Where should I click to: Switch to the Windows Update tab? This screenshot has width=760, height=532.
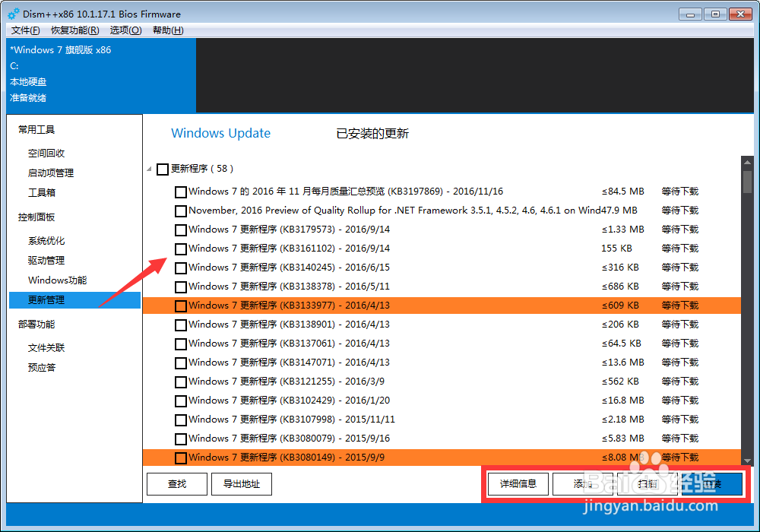pos(220,133)
